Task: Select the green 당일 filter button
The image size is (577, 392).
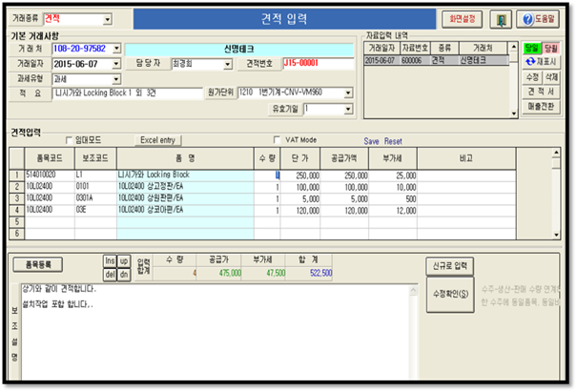Action: [530, 47]
